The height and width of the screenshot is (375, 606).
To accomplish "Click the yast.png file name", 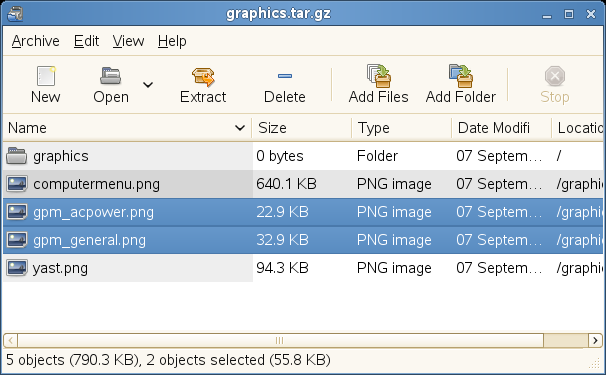I will (x=60, y=268).
